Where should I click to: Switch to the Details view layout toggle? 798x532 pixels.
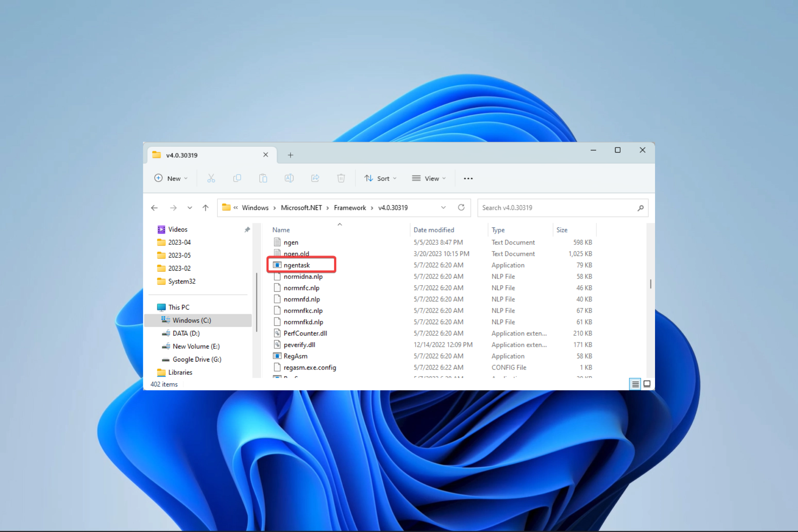(x=635, y=384)
